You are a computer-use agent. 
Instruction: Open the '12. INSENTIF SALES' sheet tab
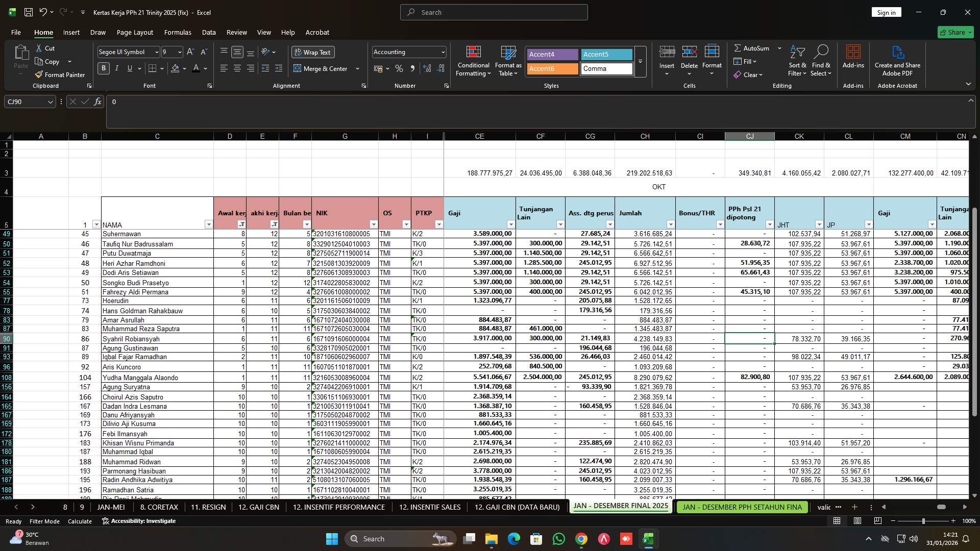coord(429,507)
